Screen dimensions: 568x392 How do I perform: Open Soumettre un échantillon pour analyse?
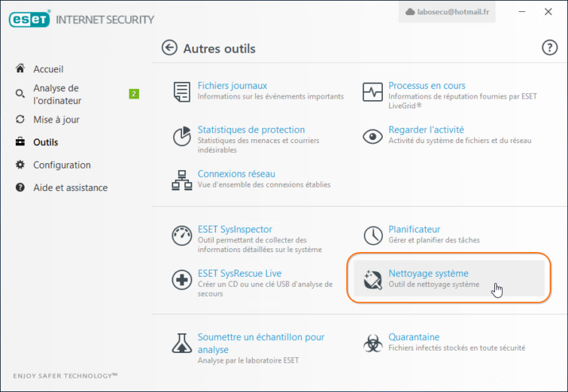point(261,343)
